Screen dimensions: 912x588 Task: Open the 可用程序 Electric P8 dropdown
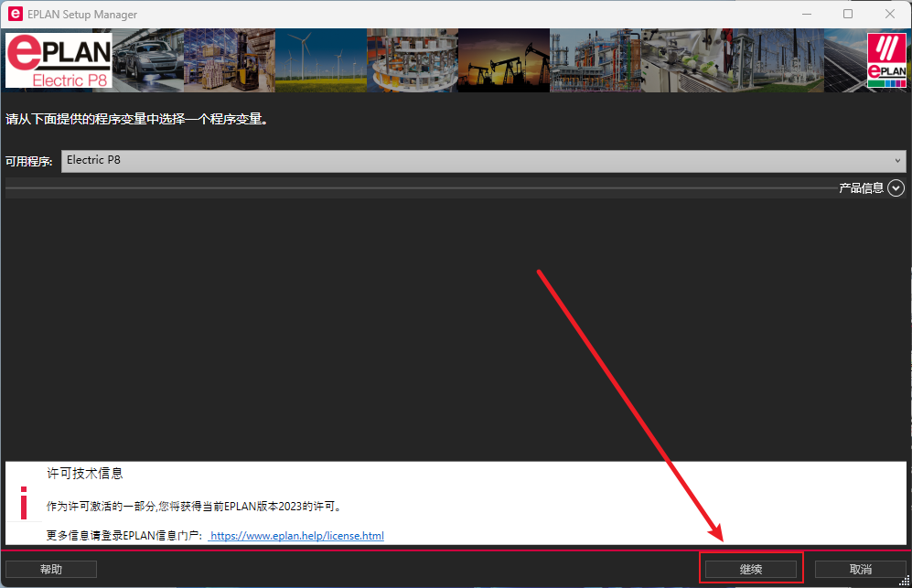(483, 161)
